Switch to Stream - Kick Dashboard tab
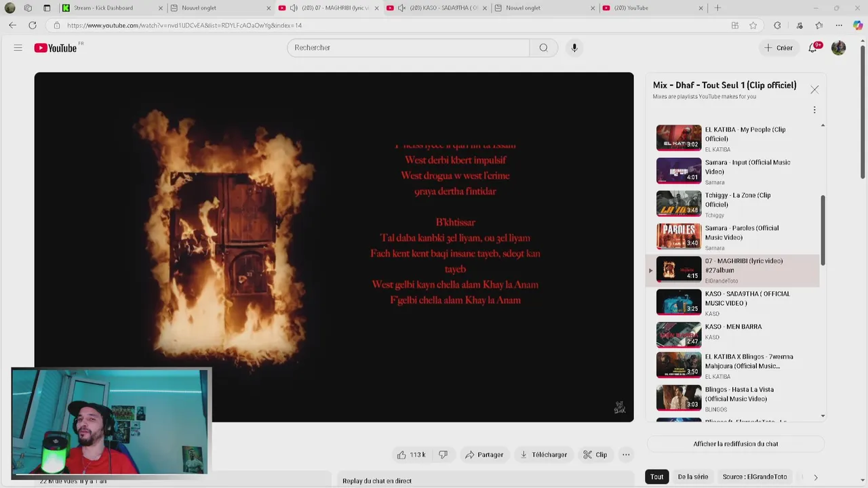This screenshot has height=488, width=868. pyautogui.click(x=108, y=8)
